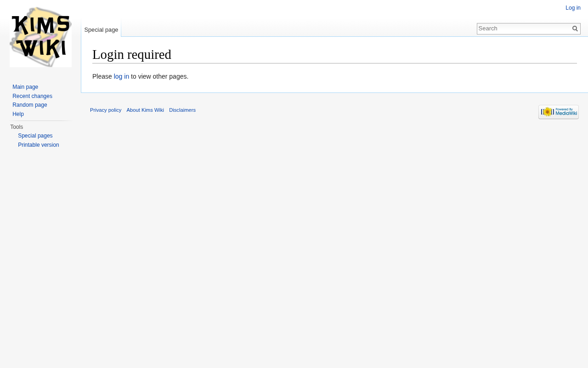This screenshot has width=588, height=368.
Task: Go to Main page in sidebar
Action: coord(25,87)
